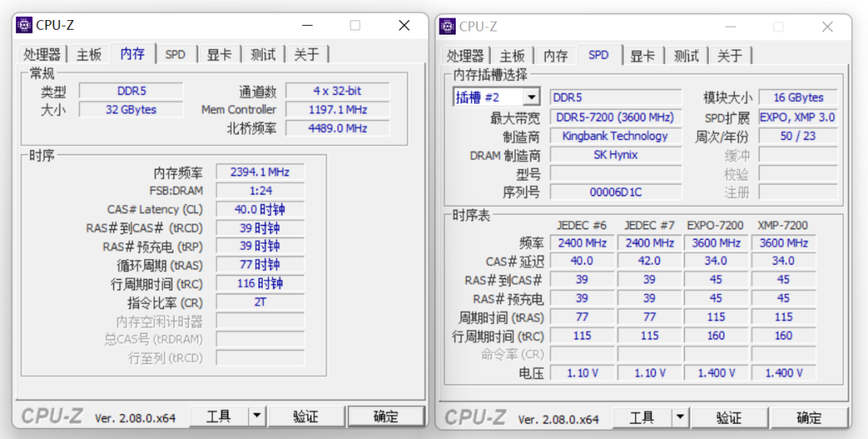Click the 32 GBytes size field

[x=131, y=109]
